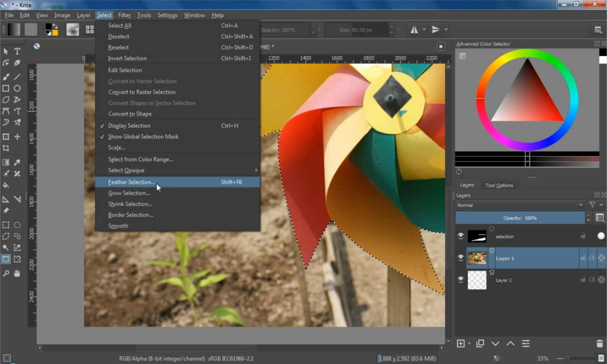
Task: Pick the Fill bucket tool
Action: (5, 185)
